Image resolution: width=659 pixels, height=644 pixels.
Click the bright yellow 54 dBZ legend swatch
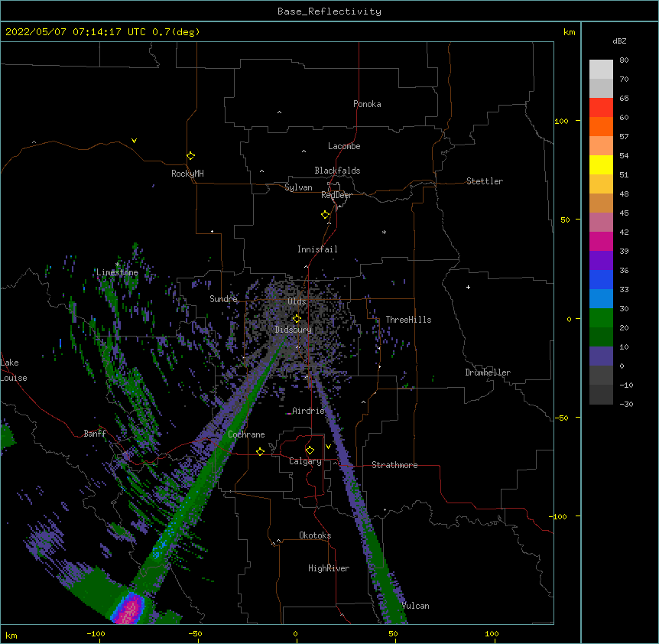(601, 164)
